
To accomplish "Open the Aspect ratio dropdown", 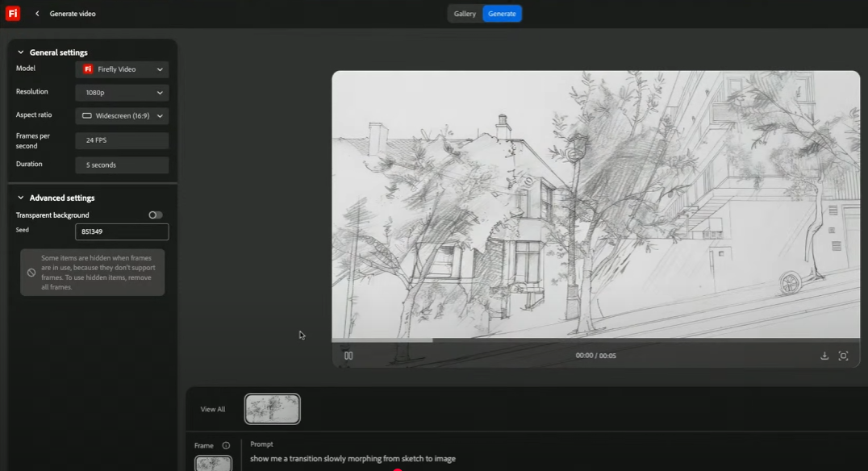I will tap(122, 116).
